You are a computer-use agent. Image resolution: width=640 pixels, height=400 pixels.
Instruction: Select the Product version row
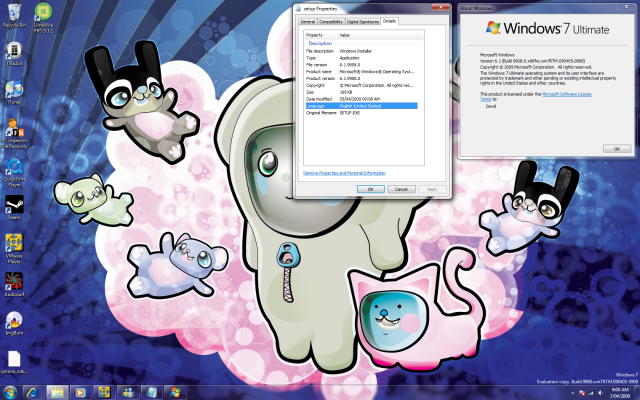point(361,78)
